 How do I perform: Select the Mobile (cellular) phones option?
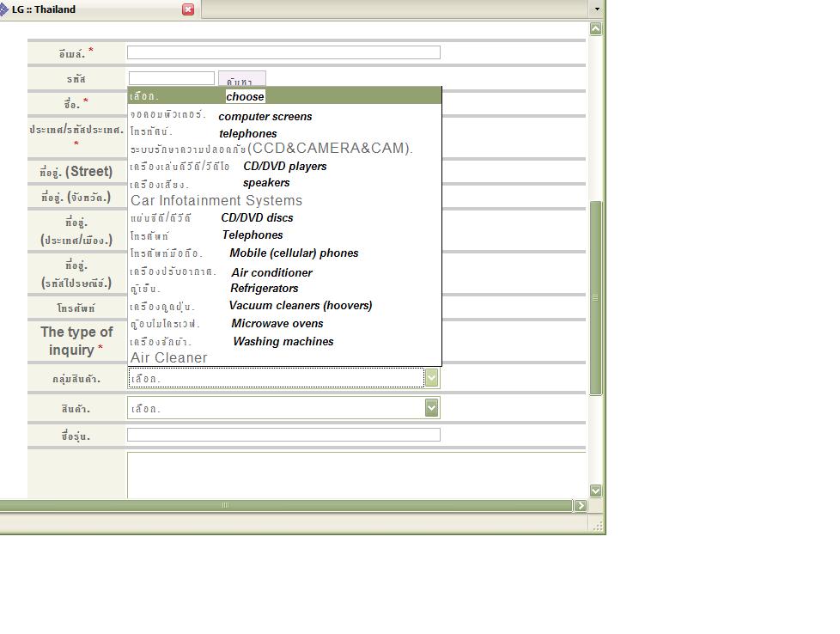293,253
